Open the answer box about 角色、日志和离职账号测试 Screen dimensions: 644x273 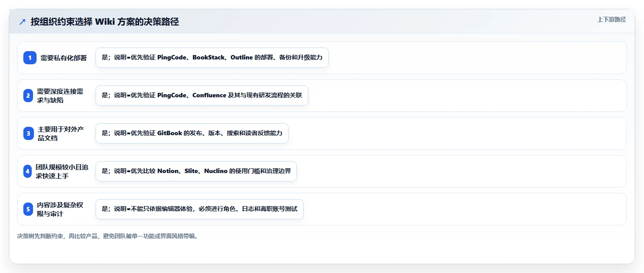[x=200, y=209]
